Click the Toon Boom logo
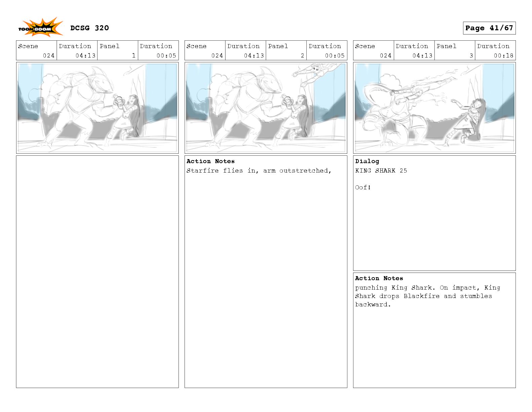 tap(40, 28)
